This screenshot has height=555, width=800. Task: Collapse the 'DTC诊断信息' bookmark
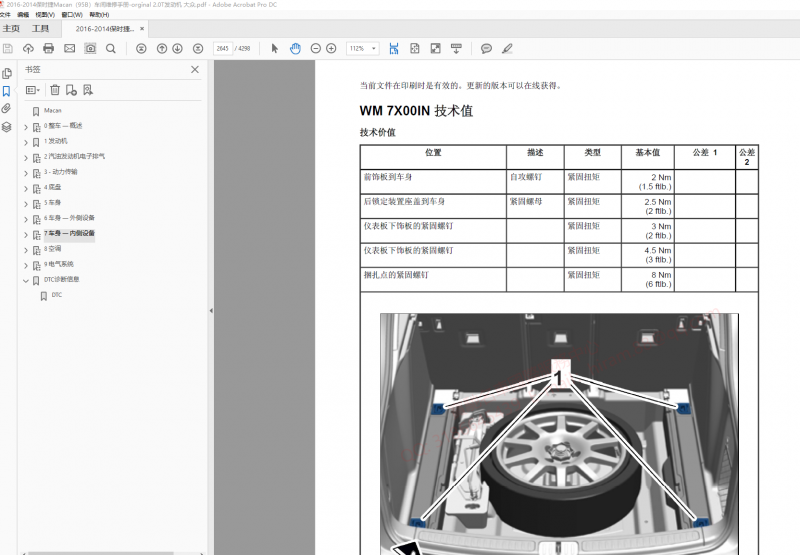click(26, 281)
